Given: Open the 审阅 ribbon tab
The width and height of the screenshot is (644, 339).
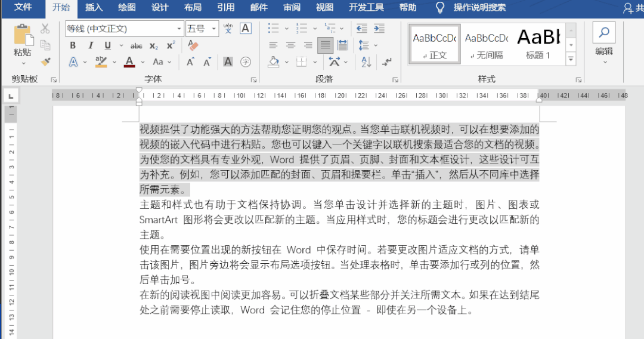Looking at the screenshot, I should coord(292,8).
